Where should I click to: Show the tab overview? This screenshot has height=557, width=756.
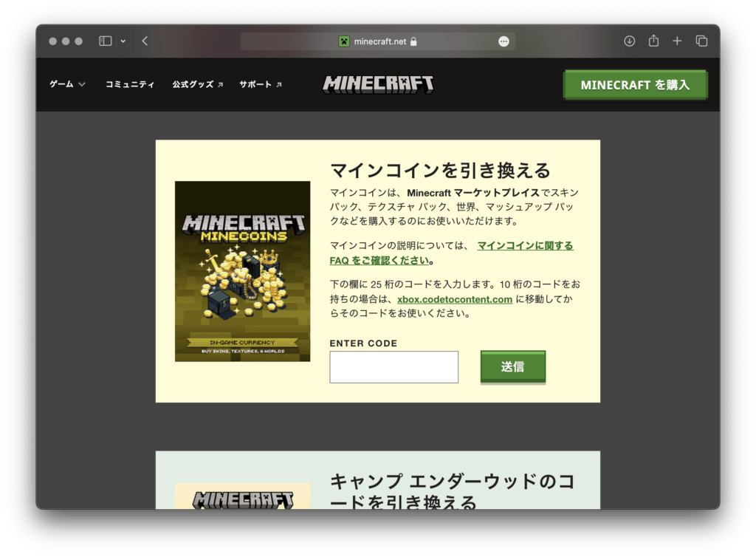pos(701,41)
